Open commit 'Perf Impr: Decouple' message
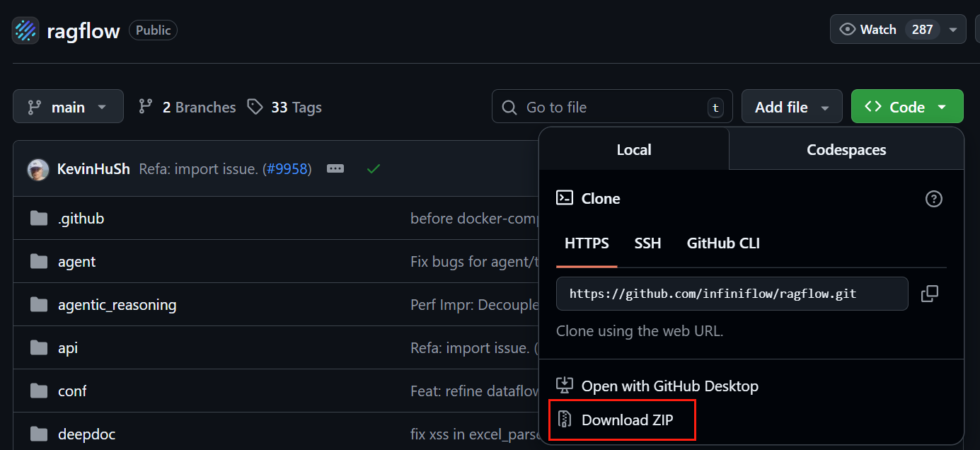This screenshot has width=980, height=450. point(475,305)
